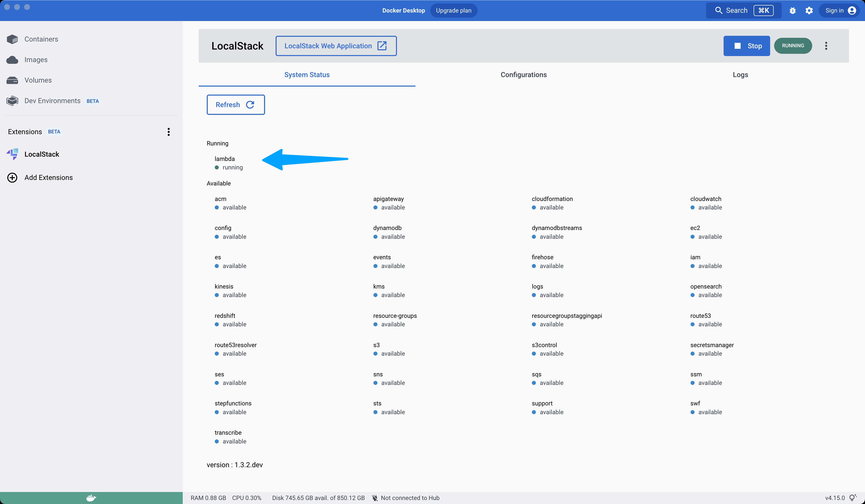Select the System Status tab
The width and height of the screenshot is (865, 504).
click(x=307, y=74)
